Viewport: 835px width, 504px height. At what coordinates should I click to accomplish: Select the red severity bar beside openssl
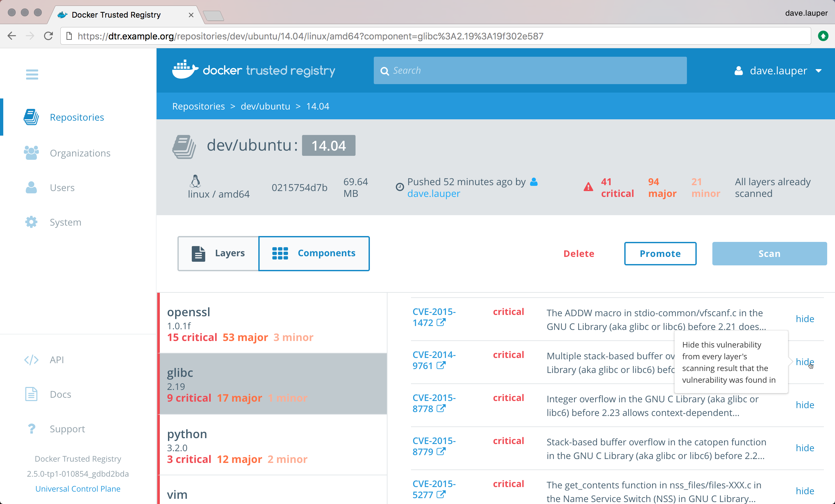click(x=158, y=323)
